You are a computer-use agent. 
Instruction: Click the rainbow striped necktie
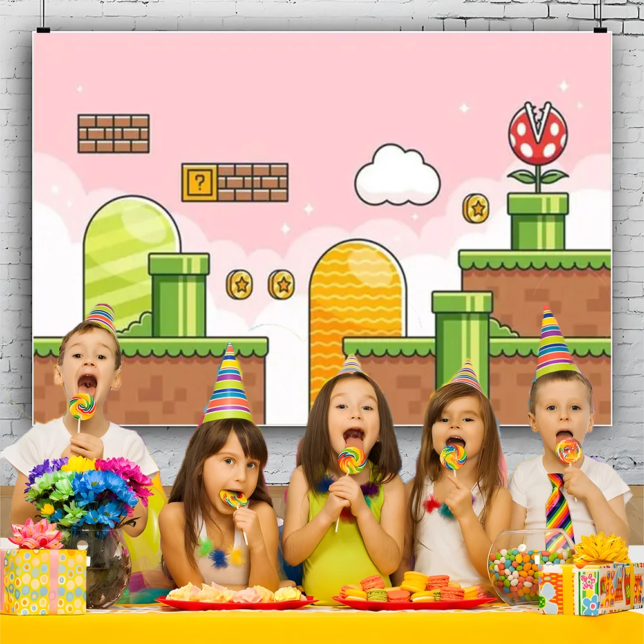558,512
